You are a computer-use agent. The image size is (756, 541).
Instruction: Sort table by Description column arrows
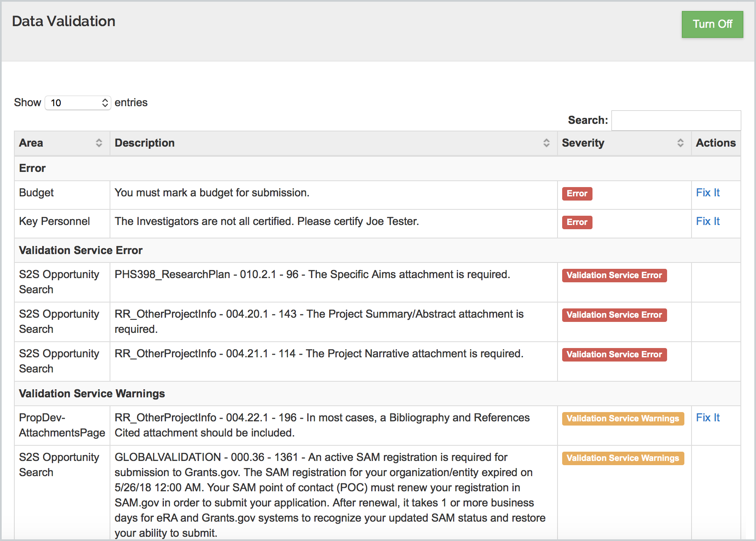[546, 143]
